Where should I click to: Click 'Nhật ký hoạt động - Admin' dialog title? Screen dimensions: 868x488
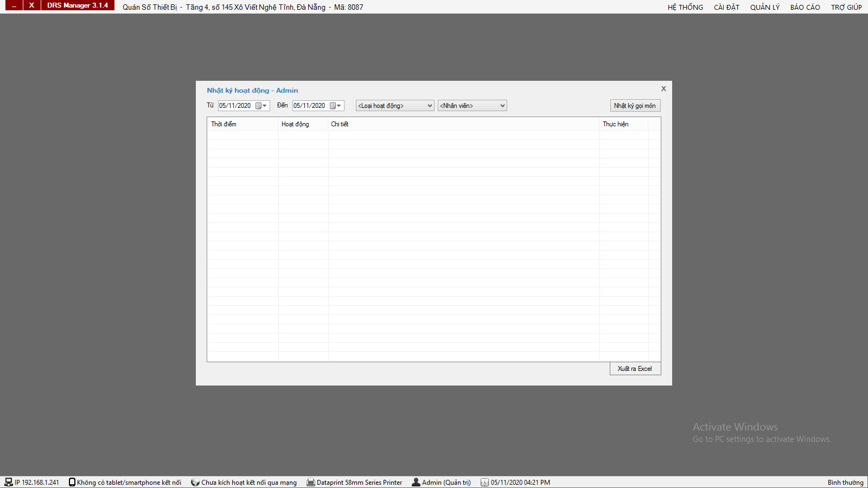click(252, 91)
